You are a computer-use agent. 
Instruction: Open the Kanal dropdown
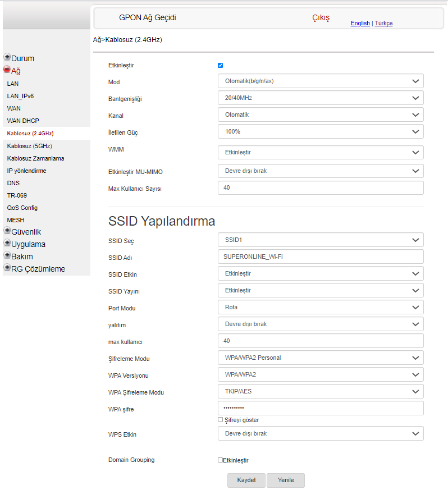[320, 115]
